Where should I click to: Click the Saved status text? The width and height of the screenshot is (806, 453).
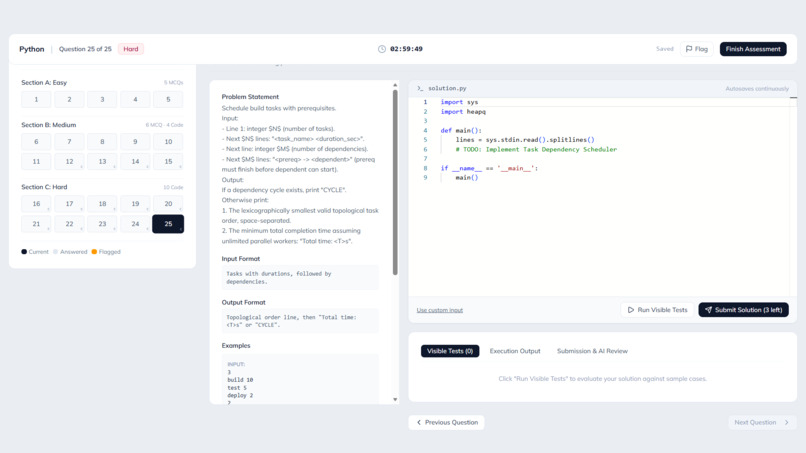pos(665,49)
